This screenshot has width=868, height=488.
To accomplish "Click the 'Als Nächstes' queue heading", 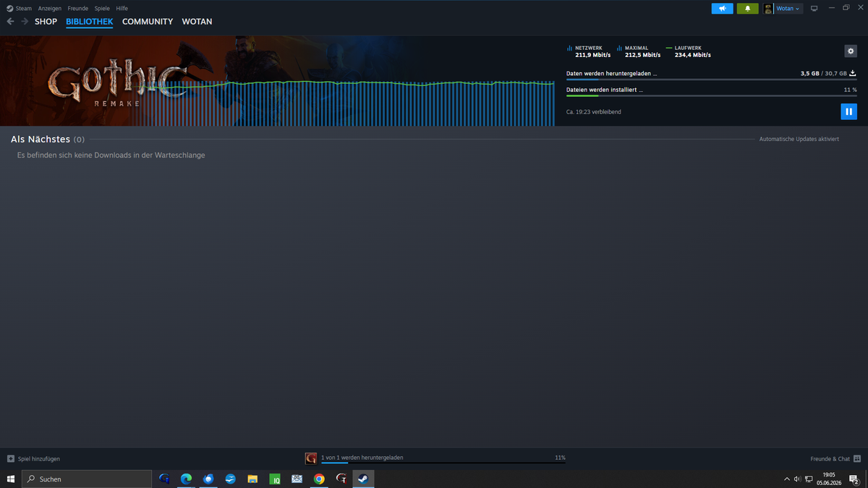I will click(41, 139).
